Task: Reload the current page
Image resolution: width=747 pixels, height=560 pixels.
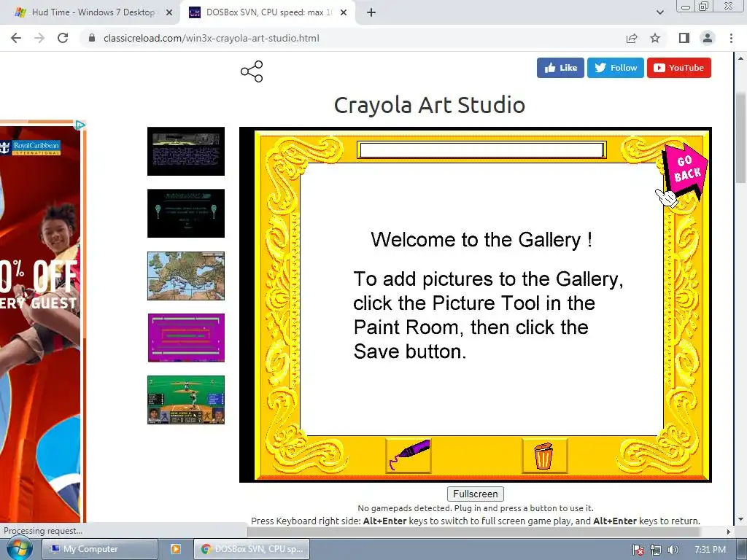Action: coord(63,38)
